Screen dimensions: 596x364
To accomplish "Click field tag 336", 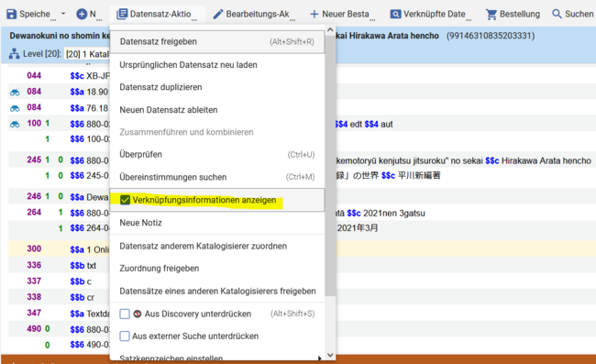I will pyautogui.click(x=34, y=265).
